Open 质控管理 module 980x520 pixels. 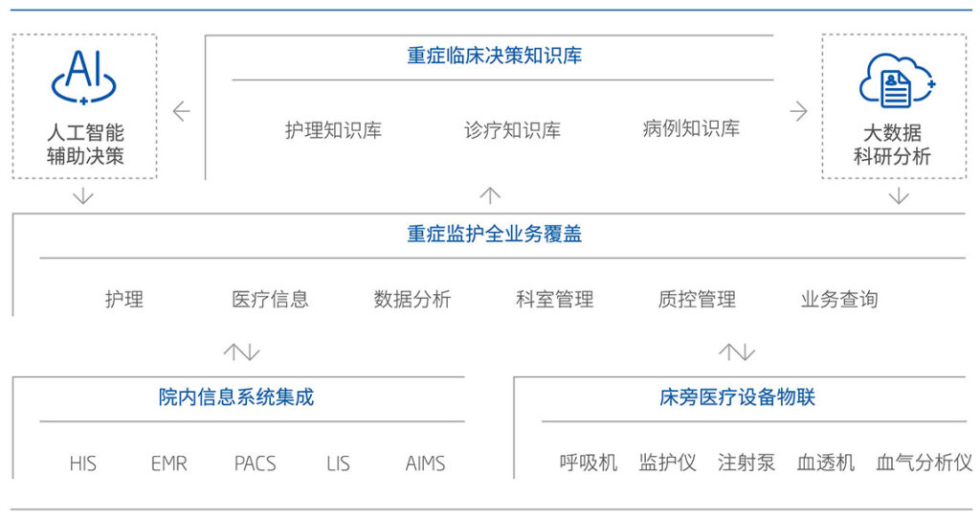pyautogui.click(x=697, y=299)
